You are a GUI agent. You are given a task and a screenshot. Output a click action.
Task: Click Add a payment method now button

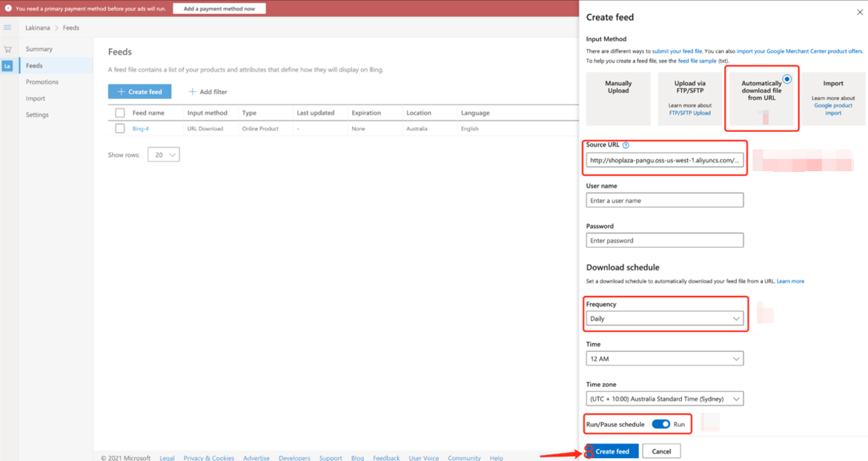pos(219,8)
